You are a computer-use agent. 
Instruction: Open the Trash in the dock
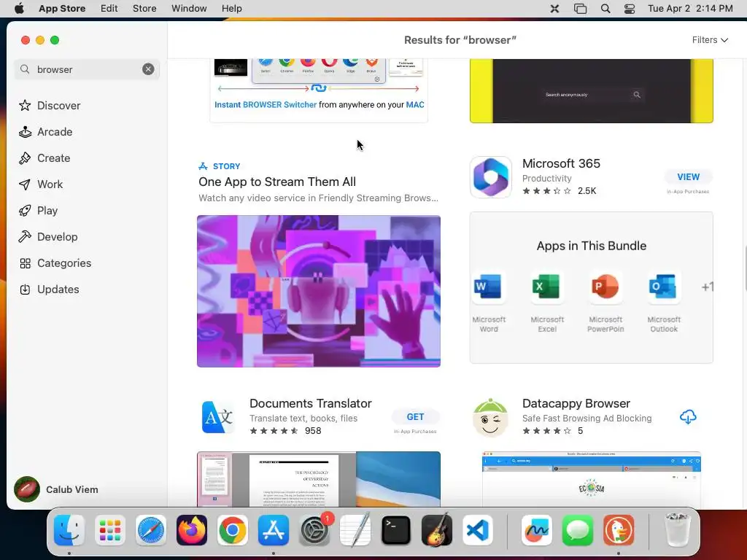coord(678,530)
